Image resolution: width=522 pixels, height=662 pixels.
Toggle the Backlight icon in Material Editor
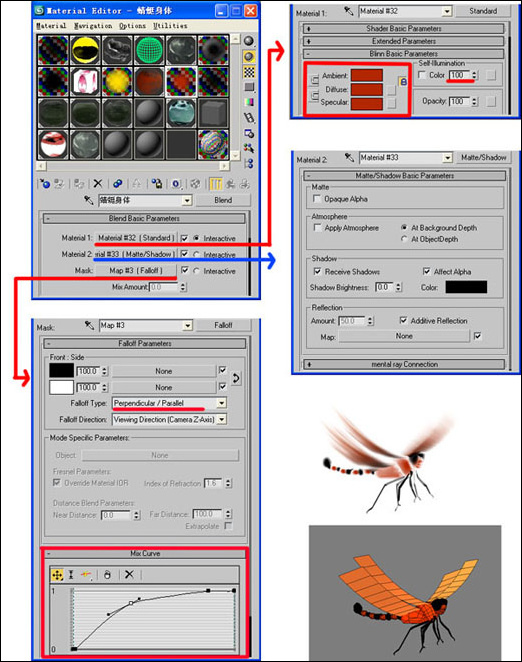(249, 56)
